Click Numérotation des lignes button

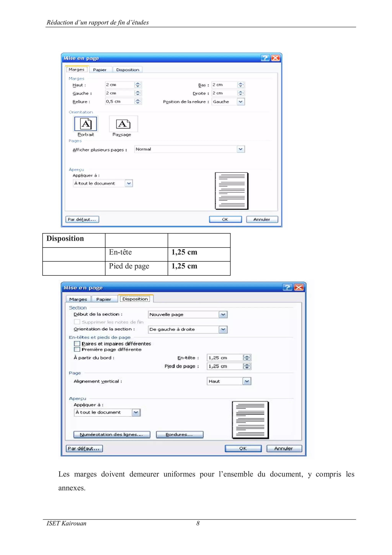point(112,435)
